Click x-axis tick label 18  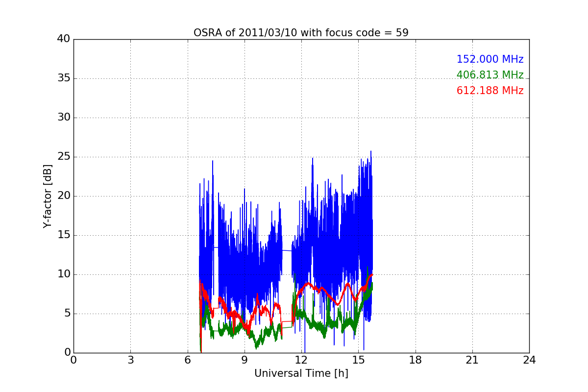tap(416, 360)
